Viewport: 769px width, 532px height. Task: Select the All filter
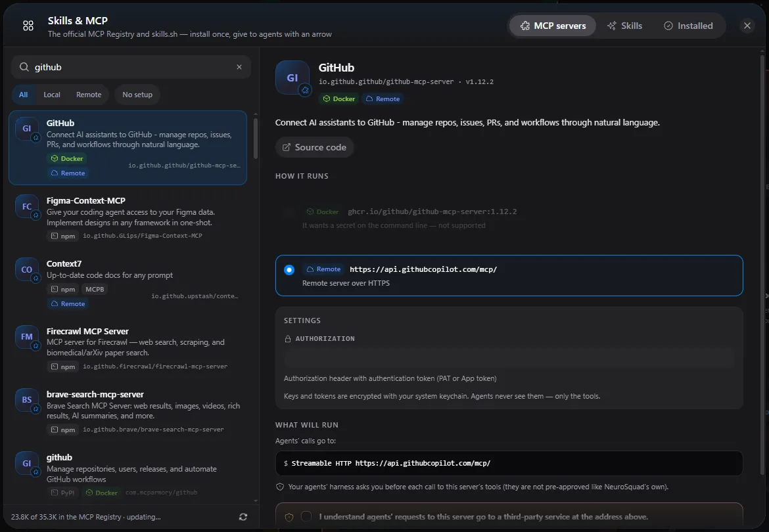[23, 95]
